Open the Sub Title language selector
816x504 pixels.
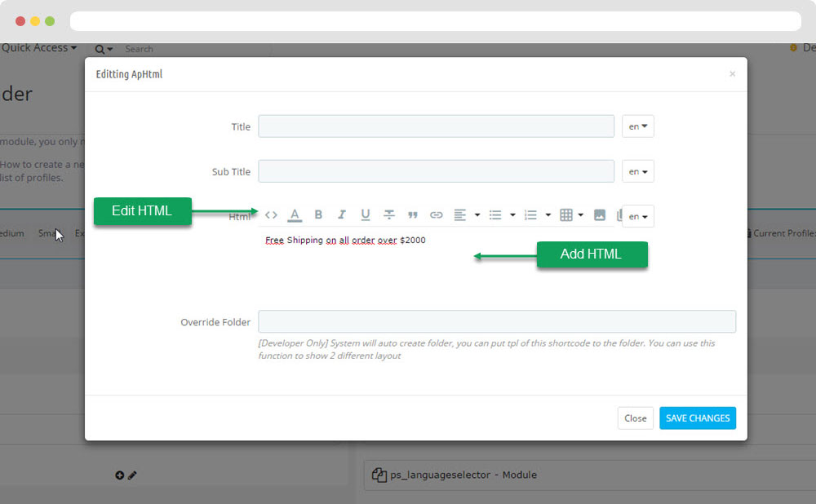(x=637, y=171)
